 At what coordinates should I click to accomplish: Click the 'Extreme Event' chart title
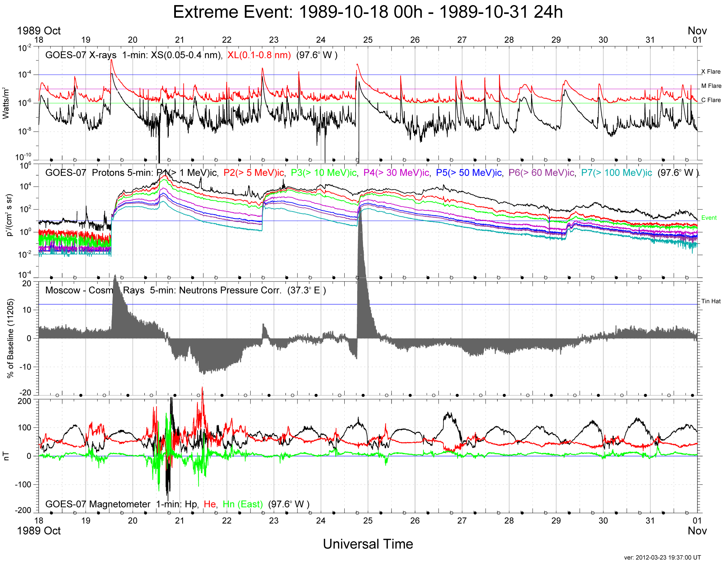coord(368,13)
